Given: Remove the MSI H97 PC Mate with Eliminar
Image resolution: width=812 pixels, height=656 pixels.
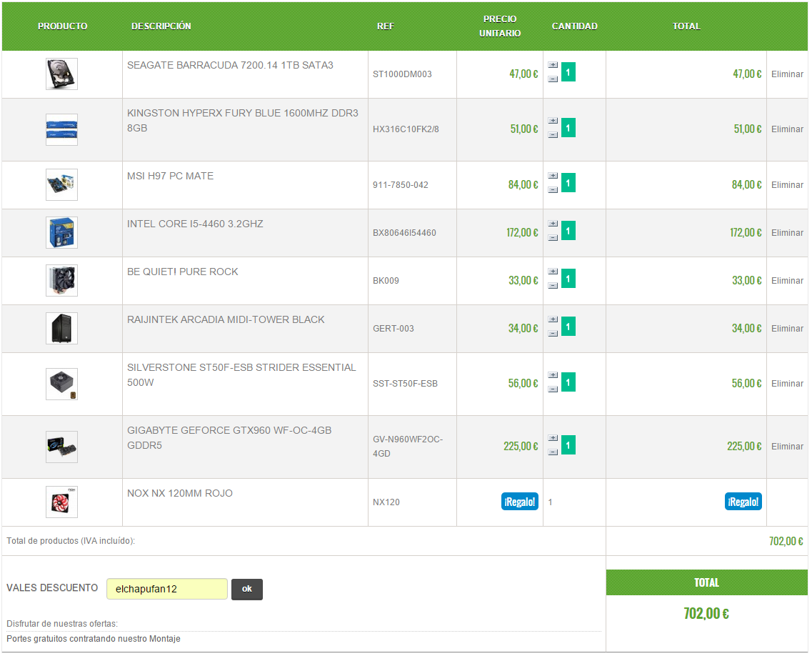Looking at the screenshot, I should (x=787, y=185).
